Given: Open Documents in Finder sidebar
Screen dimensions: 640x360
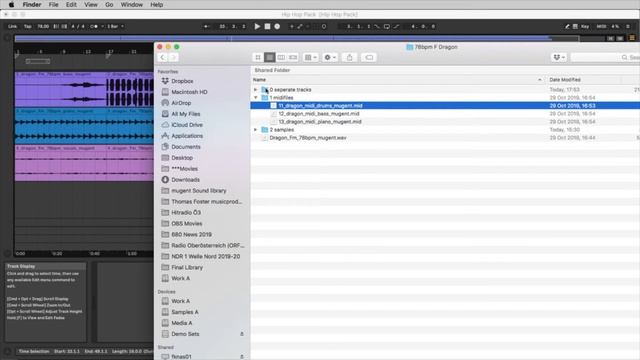Looking at the screenshot, I should click(186, 147).
